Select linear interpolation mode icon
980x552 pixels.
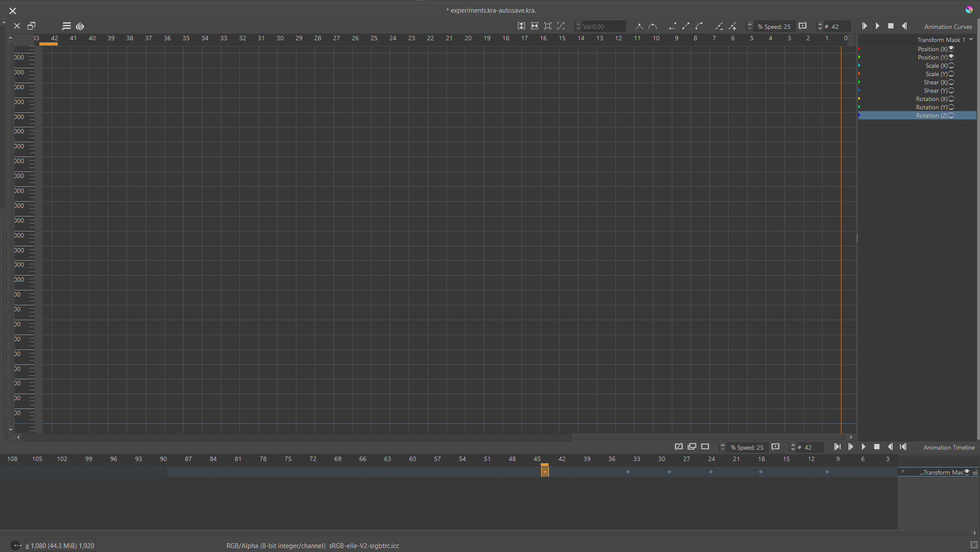(x=685, y=26)
